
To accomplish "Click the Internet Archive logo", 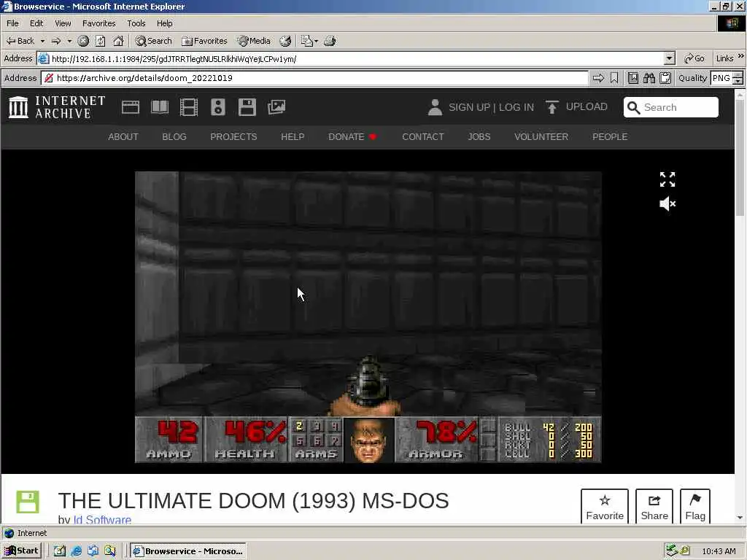I will [x=57, y=107].
